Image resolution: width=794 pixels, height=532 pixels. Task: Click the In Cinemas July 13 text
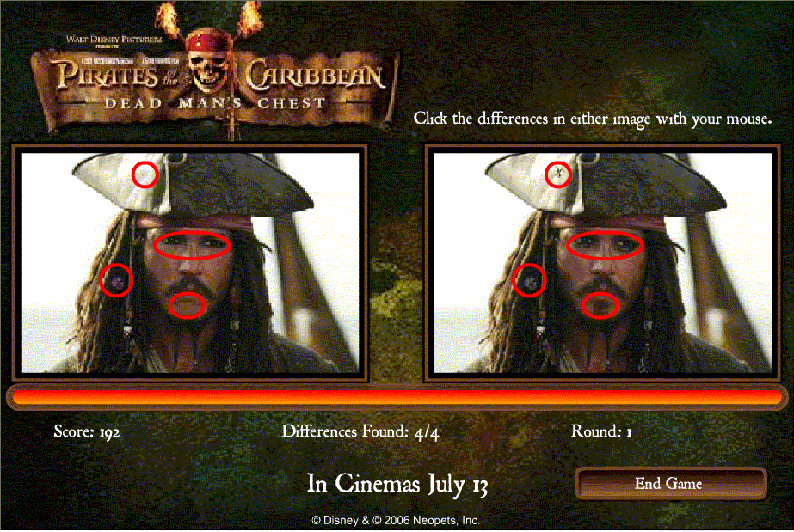click(x=397, y=484)
